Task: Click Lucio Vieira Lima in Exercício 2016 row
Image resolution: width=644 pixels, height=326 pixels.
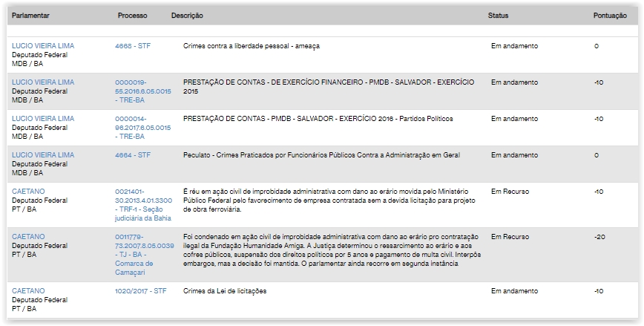Action: (x=43, y=119)
